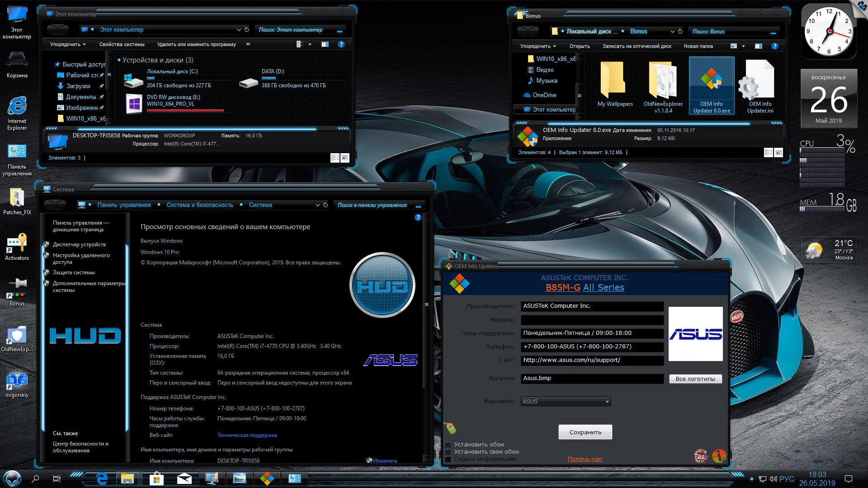
Task: Check the Установить обои checkbox
Action: (x=448, y=445)
